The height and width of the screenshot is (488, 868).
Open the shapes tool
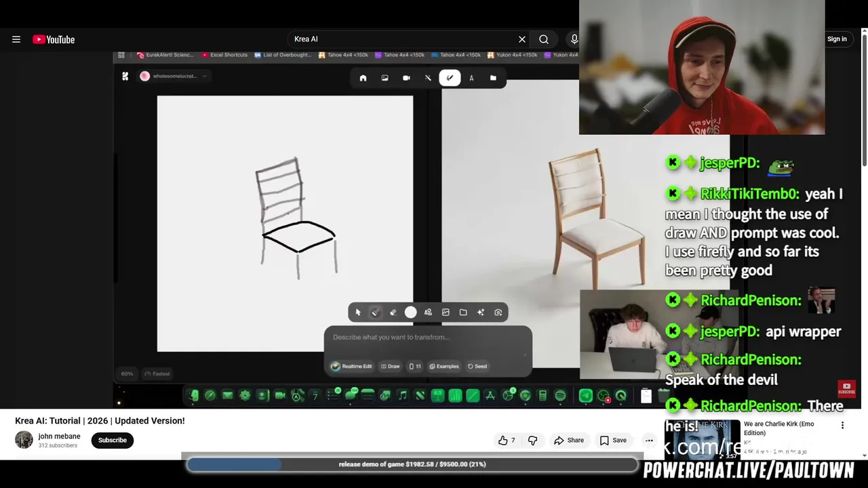(x=428, y=312)
